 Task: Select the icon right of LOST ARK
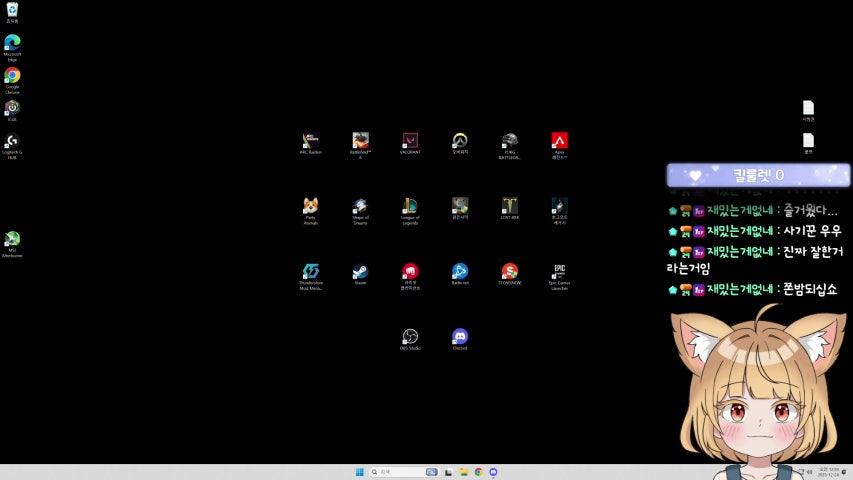[559, 211]
